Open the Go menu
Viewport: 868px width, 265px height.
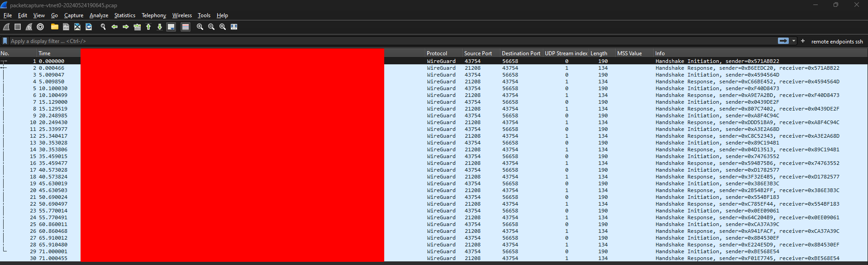click(x=55, y=15)
